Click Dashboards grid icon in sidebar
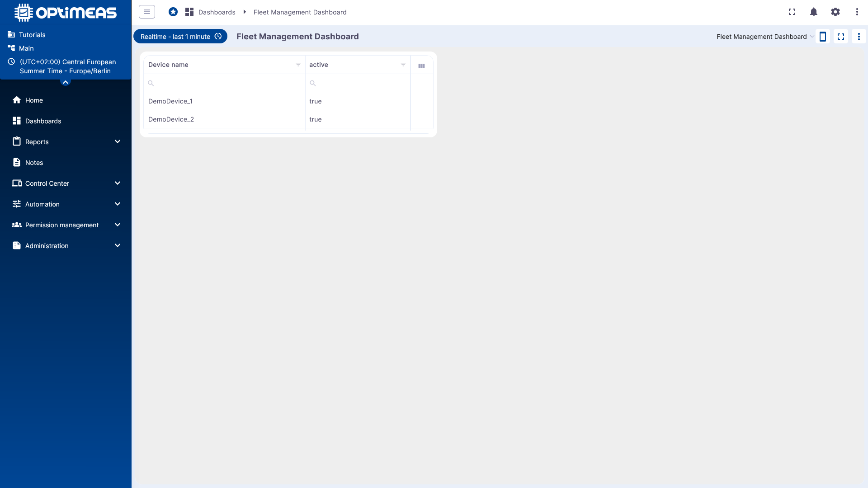This screenshot has width=868, height=488. coord(17,121)
